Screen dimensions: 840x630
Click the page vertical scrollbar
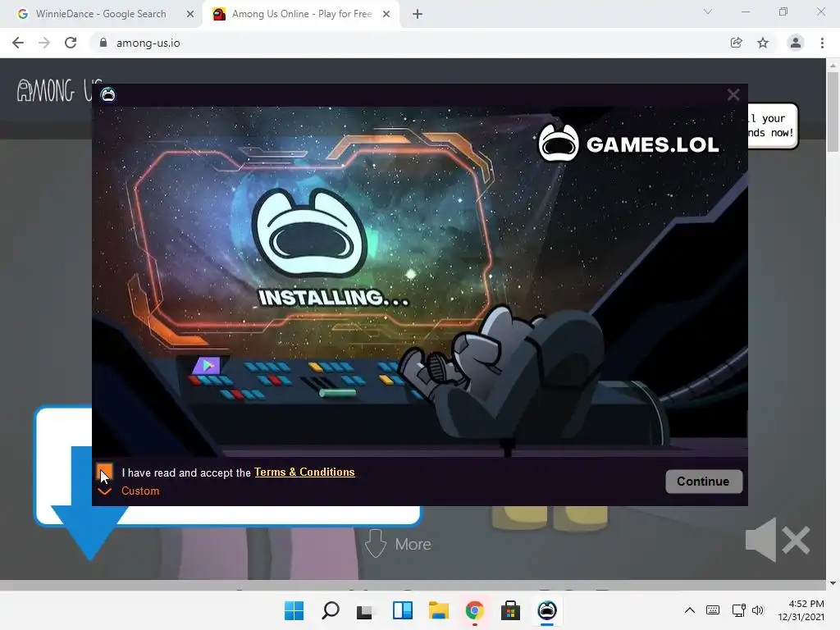833,112
